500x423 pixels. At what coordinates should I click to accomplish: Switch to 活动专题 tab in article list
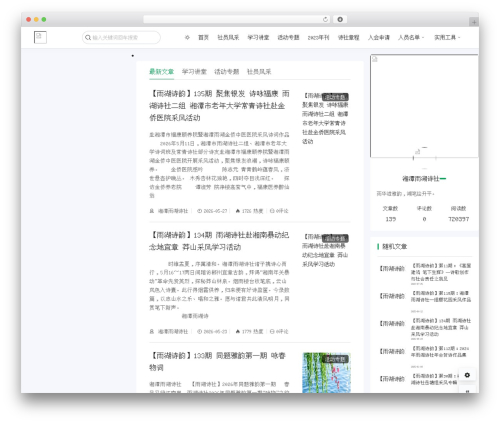226,72
